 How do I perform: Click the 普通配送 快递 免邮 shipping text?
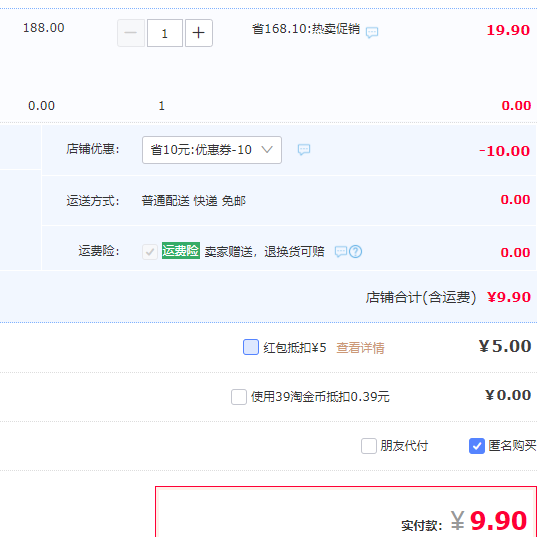[193, 201]
